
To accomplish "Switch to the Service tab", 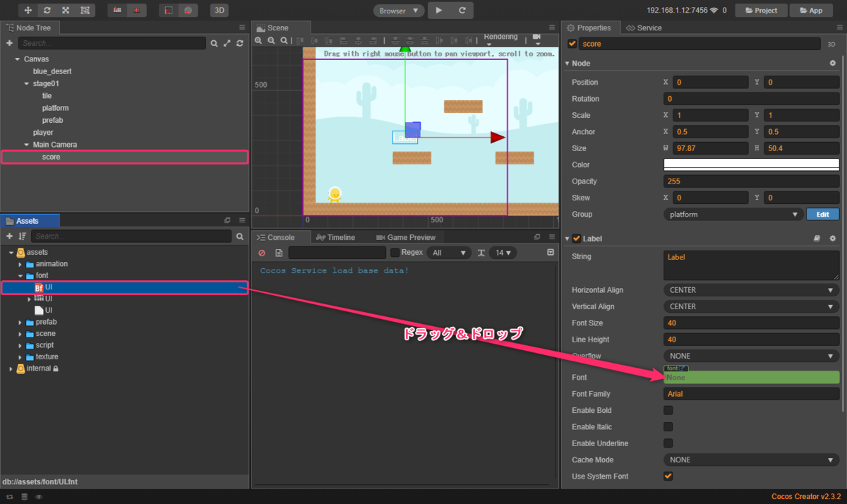I will pos(643,28).
